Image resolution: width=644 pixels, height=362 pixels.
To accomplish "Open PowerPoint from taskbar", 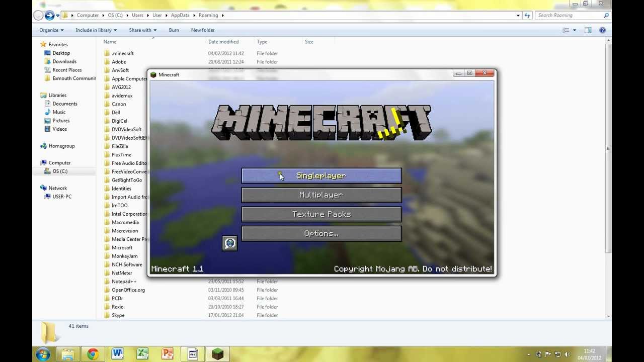I will pyautogui.click(x=168, y=354).
